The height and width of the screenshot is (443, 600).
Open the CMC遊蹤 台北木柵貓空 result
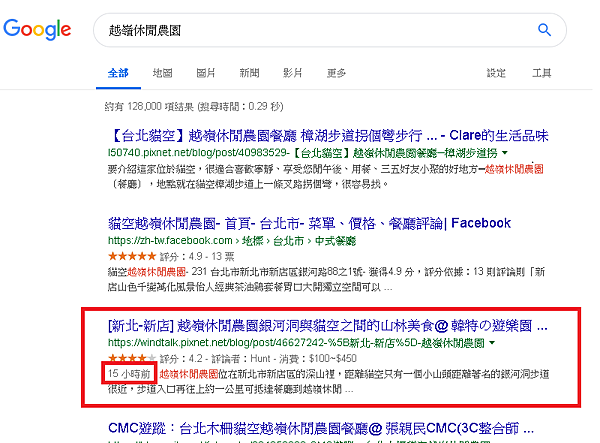pyautogui.click(x=321, y=428)
